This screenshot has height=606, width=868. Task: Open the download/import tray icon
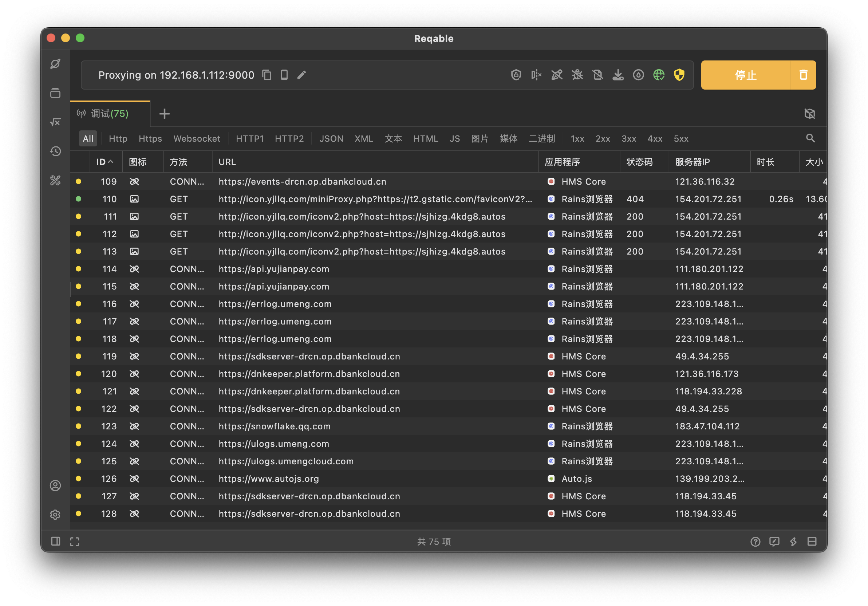618,75
